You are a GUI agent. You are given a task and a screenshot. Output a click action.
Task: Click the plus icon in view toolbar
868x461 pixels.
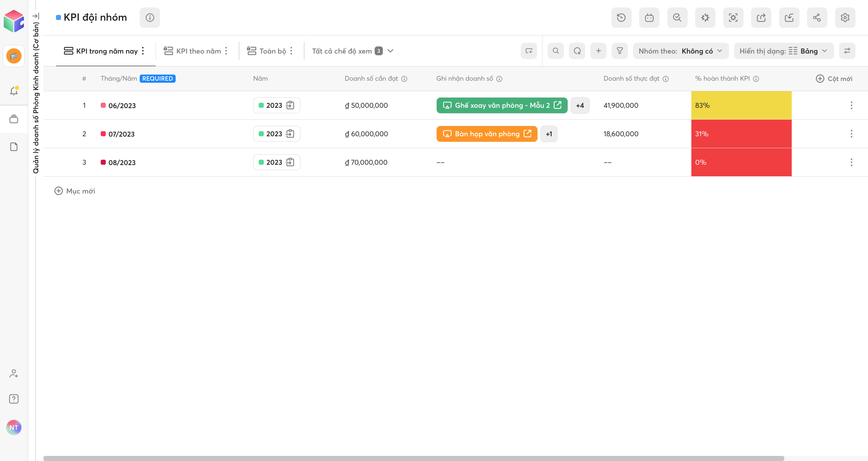(598, 51)
